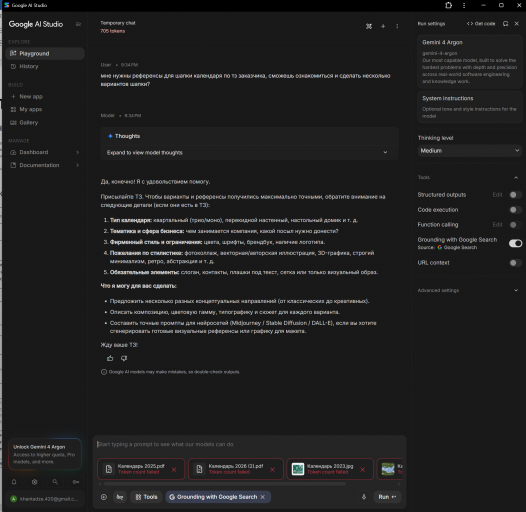Click Edit next to Function calling
The image size is (526, 512).
coord(497,225)
